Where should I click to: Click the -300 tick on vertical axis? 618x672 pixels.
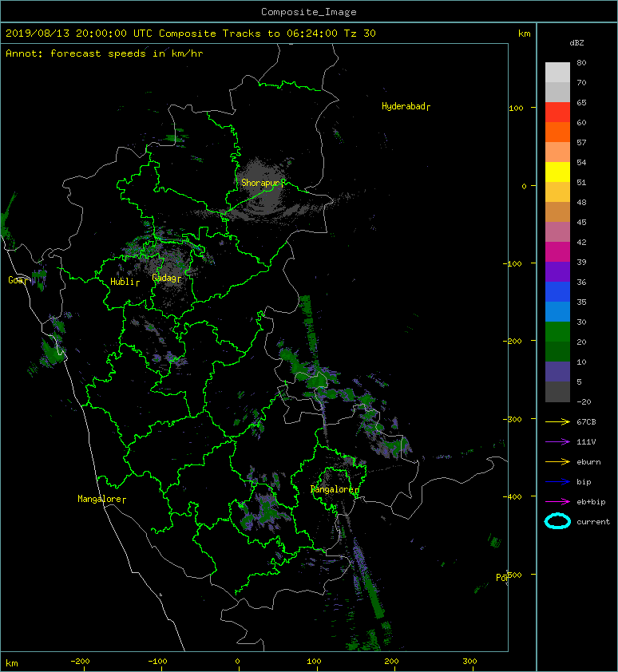click(x=513, y=419)
